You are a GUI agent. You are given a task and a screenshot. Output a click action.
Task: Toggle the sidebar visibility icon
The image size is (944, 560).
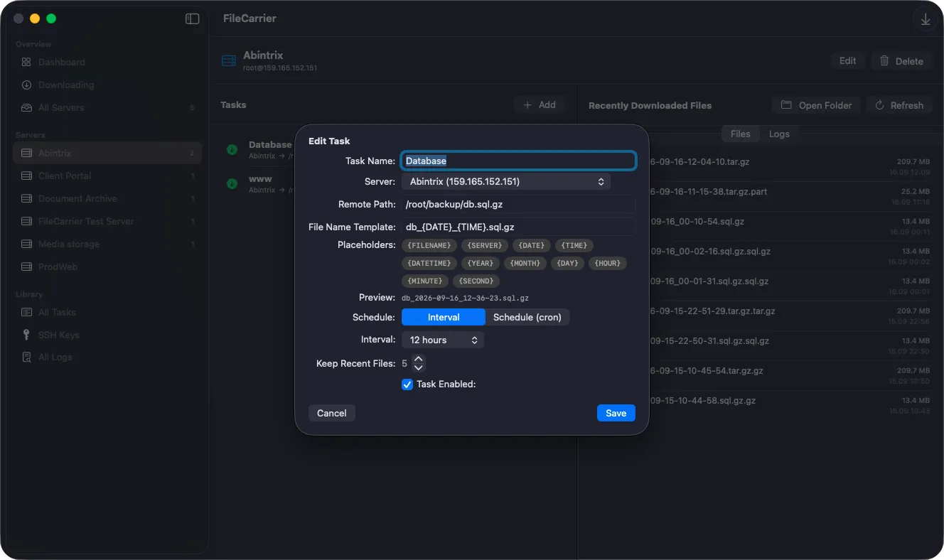[192, 18]
